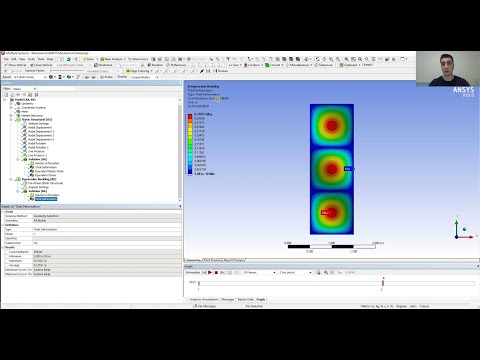480x360 pixels.
Task: Stop the result animation
Action: 216,272
